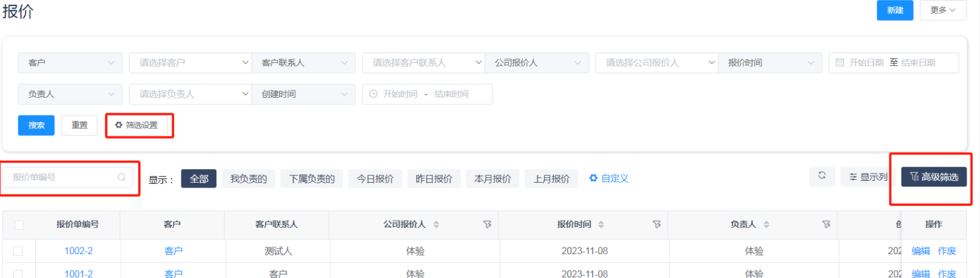
Task: Open the 报价时间 field type dropdown
Action: click(x=770, y=63)
